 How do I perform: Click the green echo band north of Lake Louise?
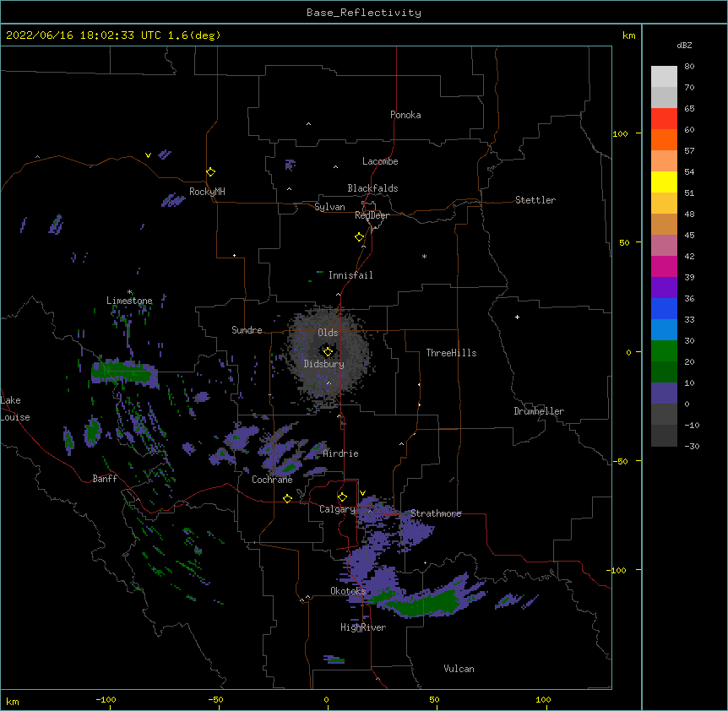[x=124, y=372]
